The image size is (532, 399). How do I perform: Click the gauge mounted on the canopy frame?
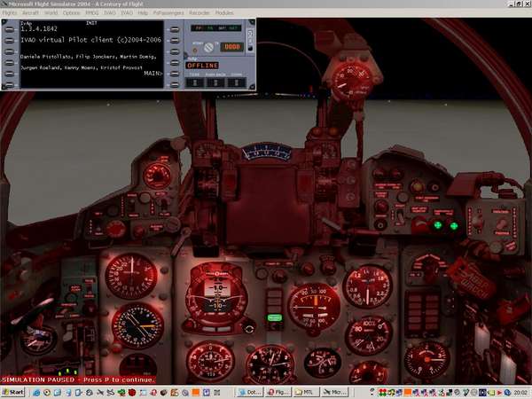tap(351, 82)
